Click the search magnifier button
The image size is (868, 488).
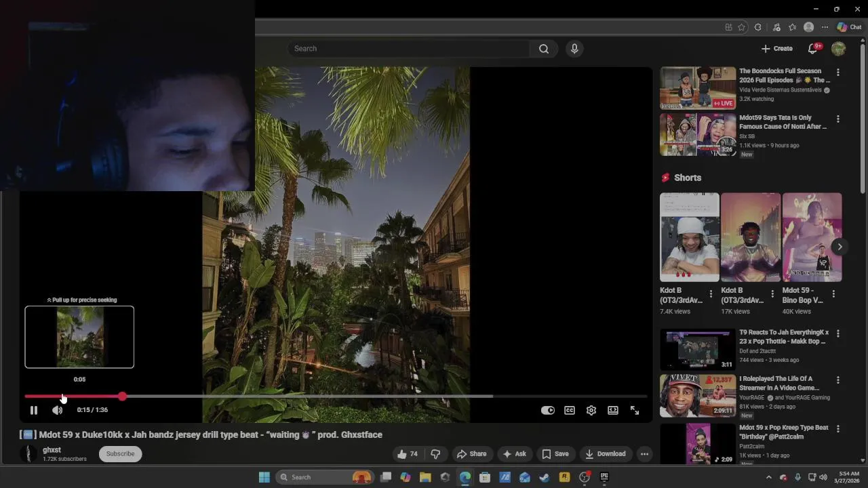pyautogui.click(x=544, y=49)
